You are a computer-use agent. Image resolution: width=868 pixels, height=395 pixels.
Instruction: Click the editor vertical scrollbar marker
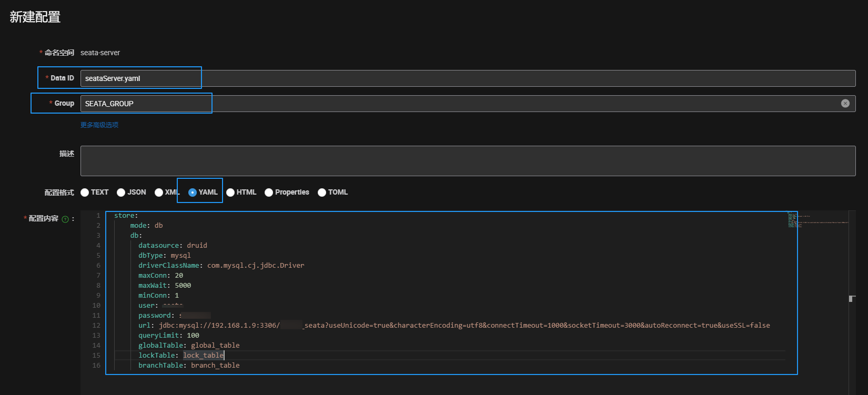[x=852, y=299]
